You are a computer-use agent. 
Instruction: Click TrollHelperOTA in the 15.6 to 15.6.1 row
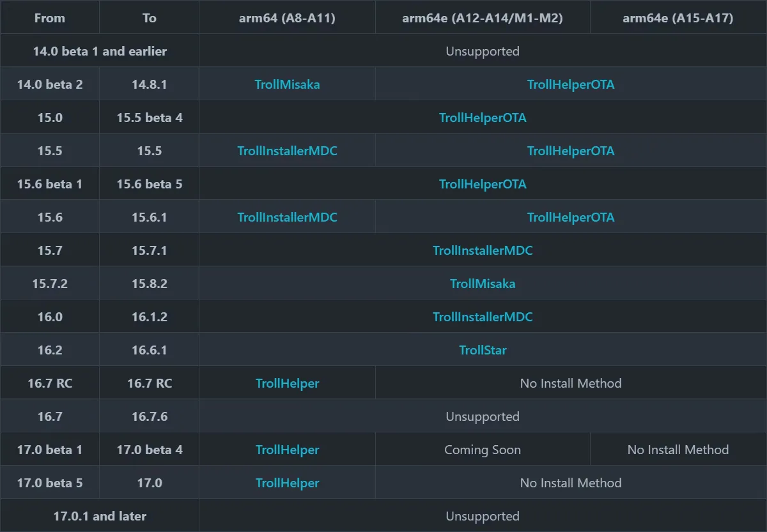[x=570, y=217]
